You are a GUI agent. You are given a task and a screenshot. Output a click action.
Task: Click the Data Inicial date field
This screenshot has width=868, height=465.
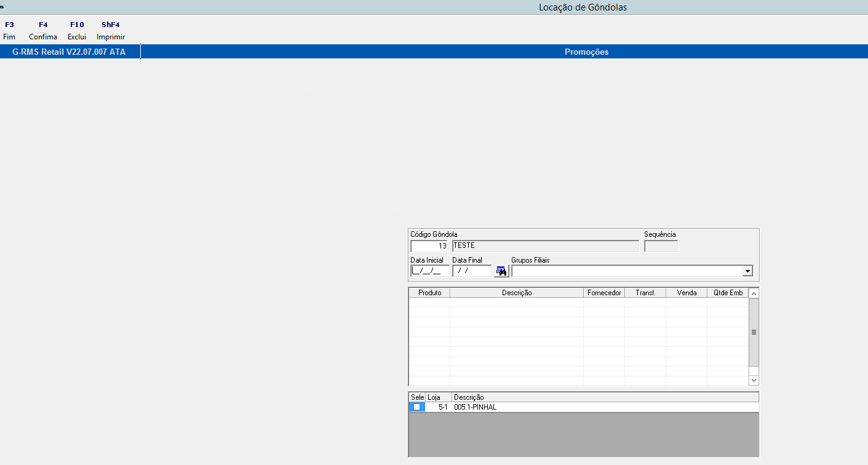(429, 271)
